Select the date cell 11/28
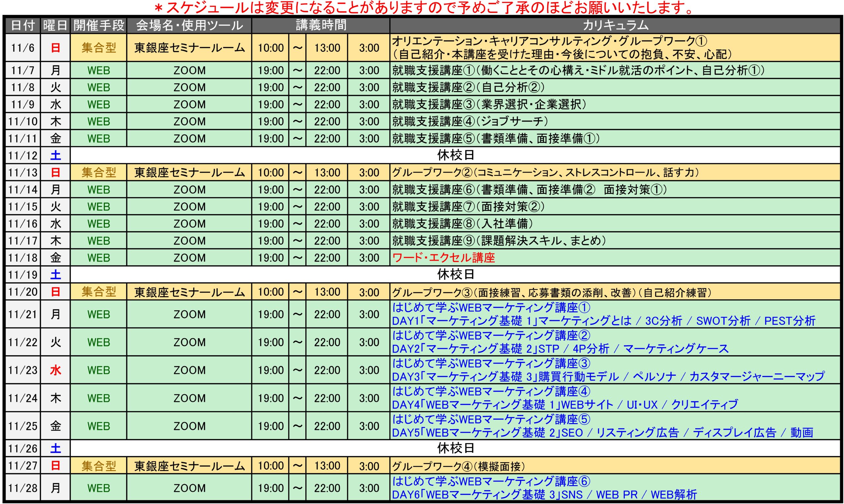This screenshot has height=504, width=844. 23,488
